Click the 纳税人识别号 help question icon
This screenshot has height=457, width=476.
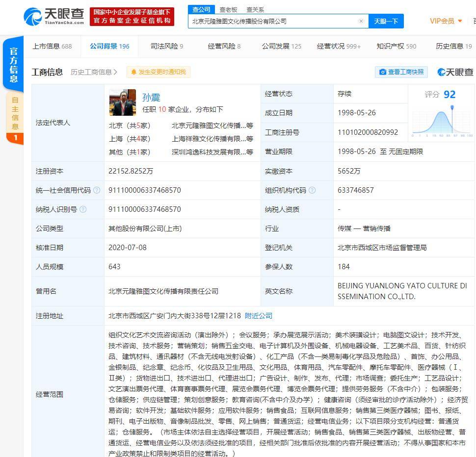pyautogui.click(x=83, y=209)
